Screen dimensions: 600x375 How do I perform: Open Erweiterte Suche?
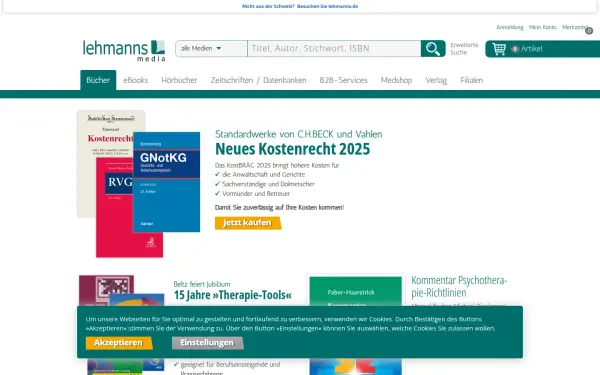pyautogui.click(x=464, y=49)
